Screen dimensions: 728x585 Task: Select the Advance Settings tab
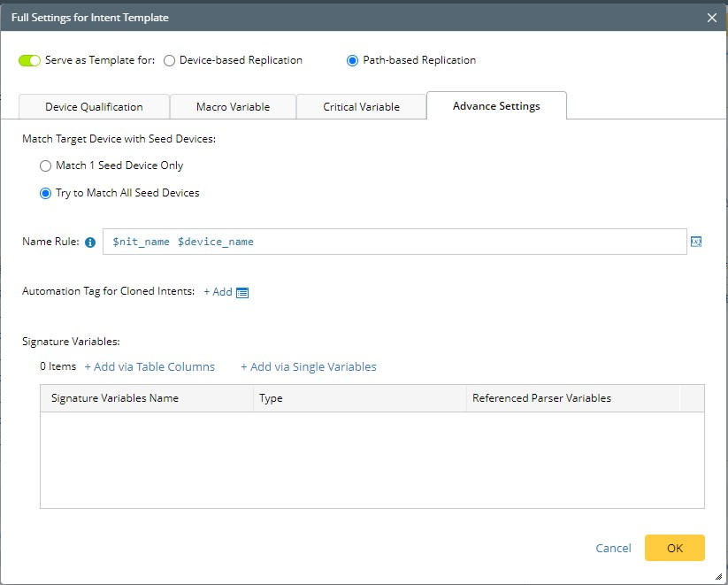pos(496,106)
